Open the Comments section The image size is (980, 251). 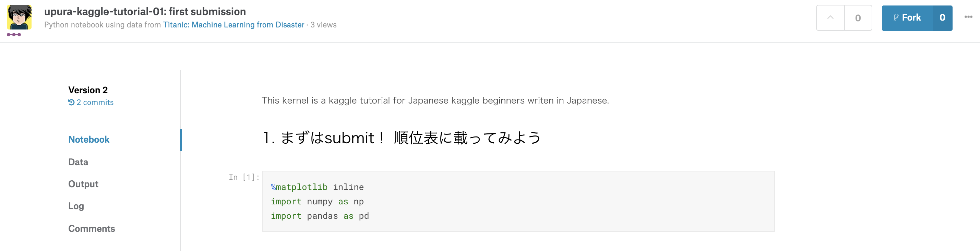(x=92, y=228)
